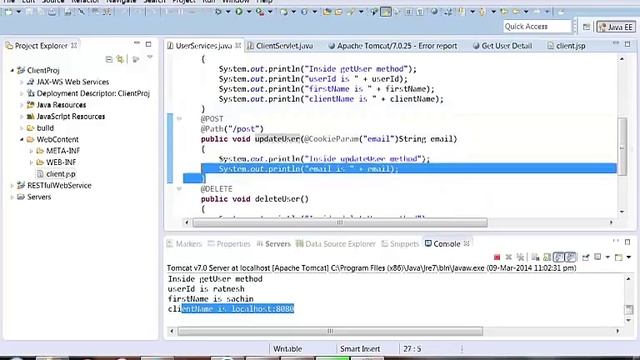Open the Run button dropdown arrow

pyautogui.click(x=248, y=12)
